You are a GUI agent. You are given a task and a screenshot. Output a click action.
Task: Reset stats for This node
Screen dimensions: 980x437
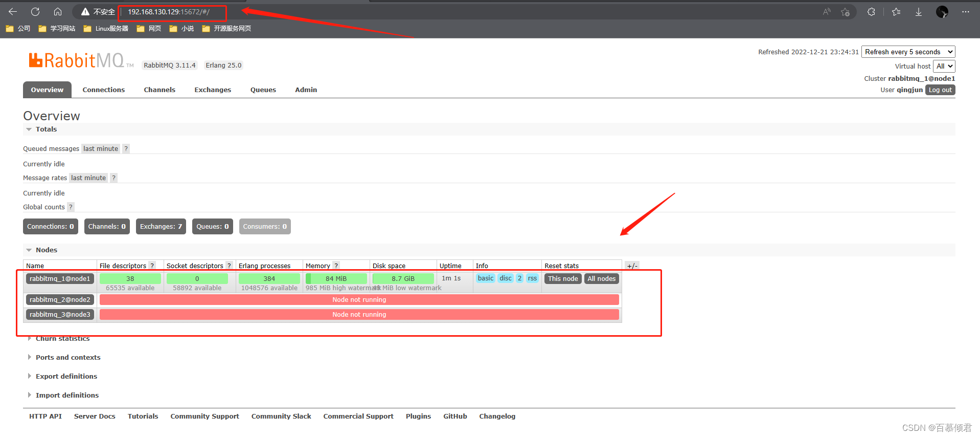pos(563,279)
